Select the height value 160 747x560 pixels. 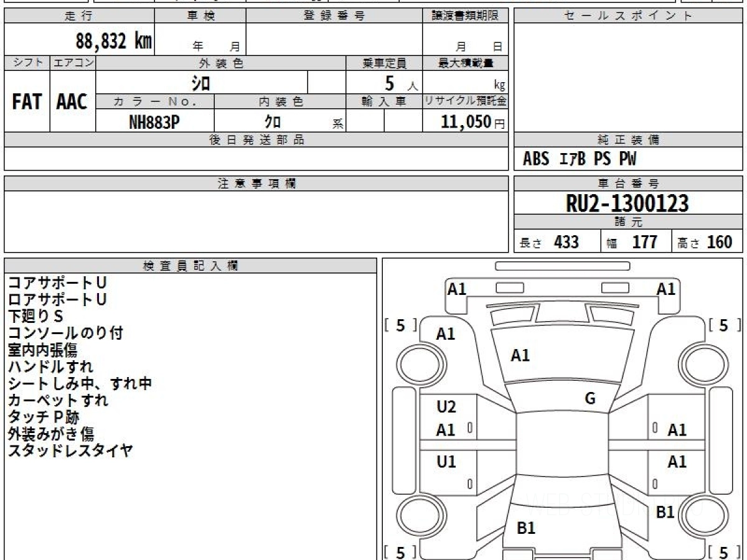tap(719, 242)
